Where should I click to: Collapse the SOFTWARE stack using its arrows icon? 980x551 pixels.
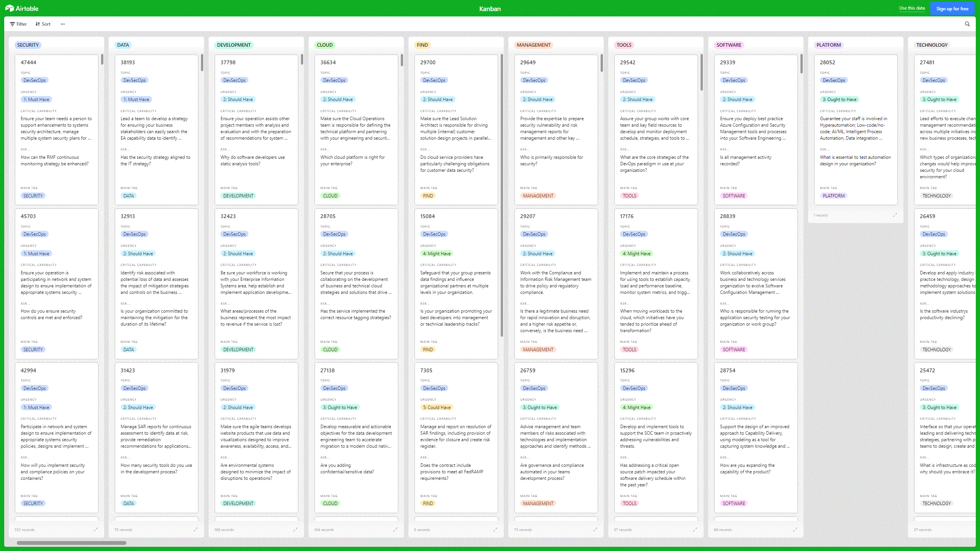coord(795,530)
